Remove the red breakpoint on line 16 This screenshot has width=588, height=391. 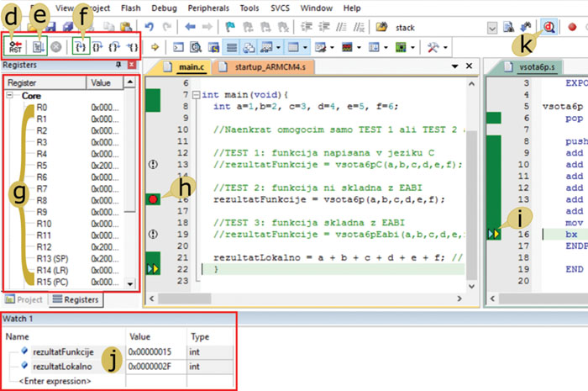[x=153, y=199]
